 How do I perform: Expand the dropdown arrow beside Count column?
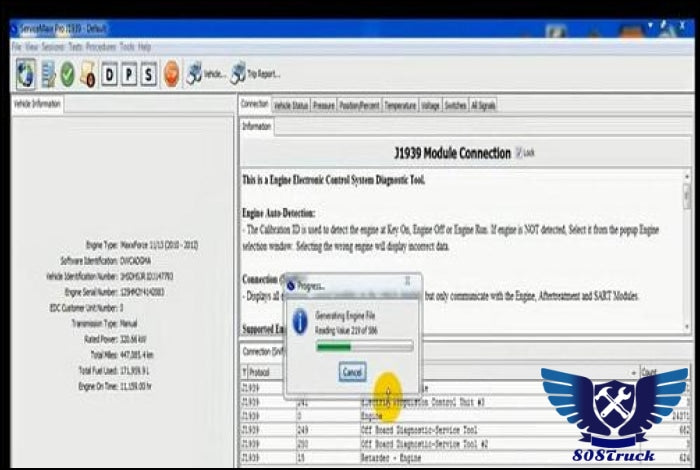click(634, 373)
